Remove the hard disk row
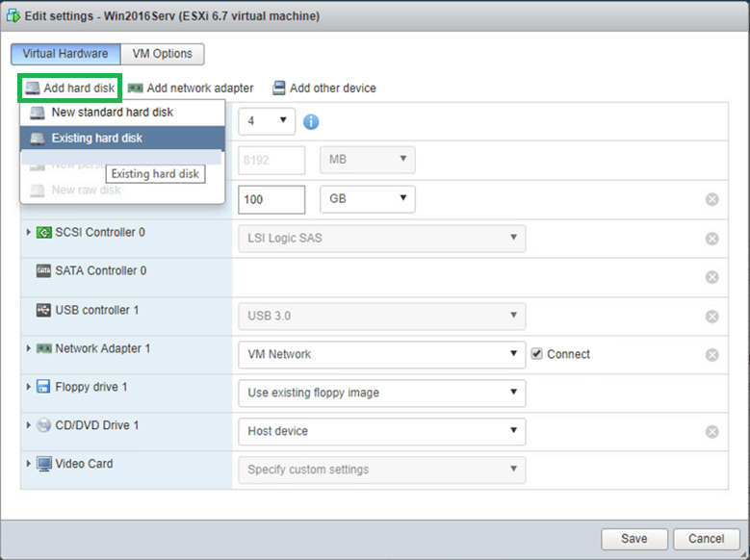Image resolution: width=750 pixels, height=560 pixels. pos(711,199)
